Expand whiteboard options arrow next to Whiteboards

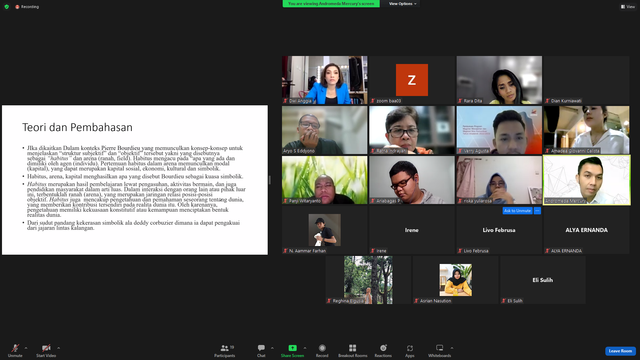452,348
